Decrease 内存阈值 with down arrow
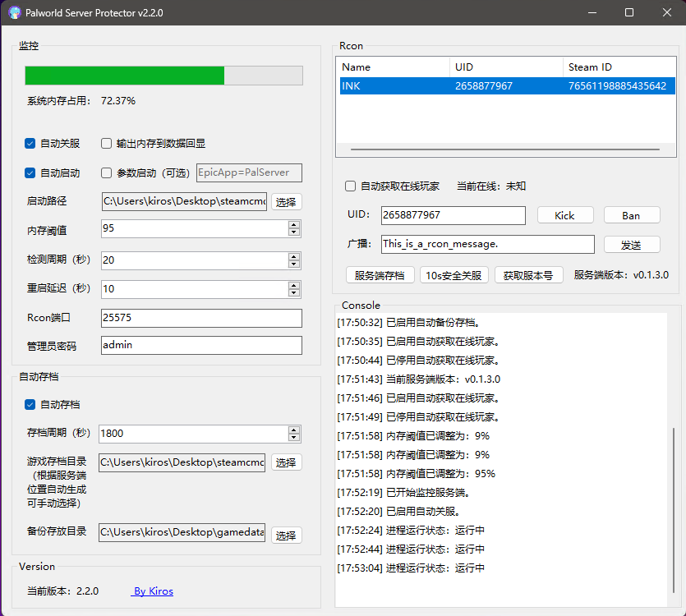 [x=294, y=232]
